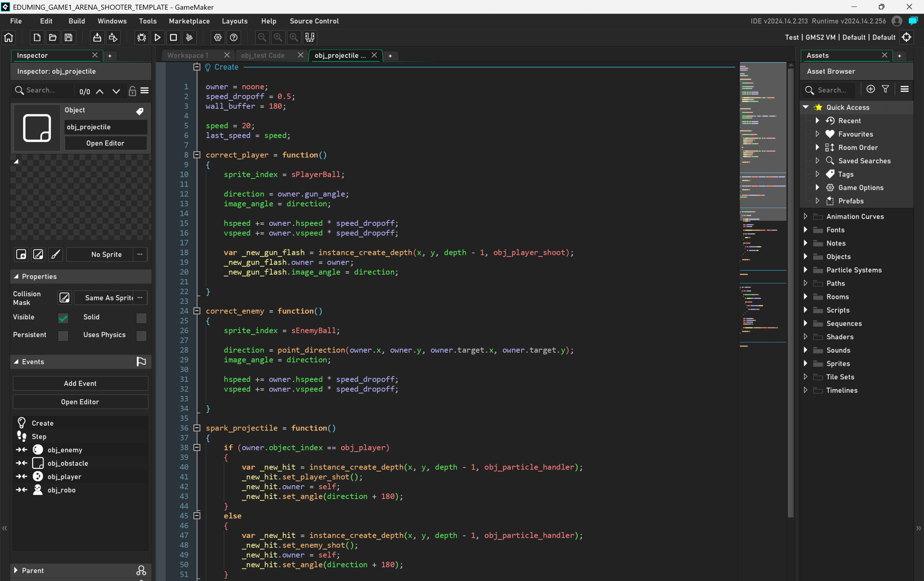The width and height of the screenshot is (924, 581).
Task: Click the Asset Browser filter funnel icon
Action: point(885,89)
